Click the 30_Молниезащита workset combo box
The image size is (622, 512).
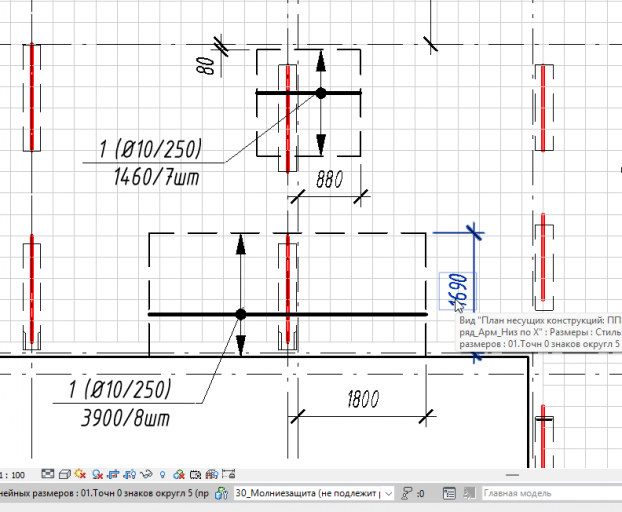[x=313, y=493]
